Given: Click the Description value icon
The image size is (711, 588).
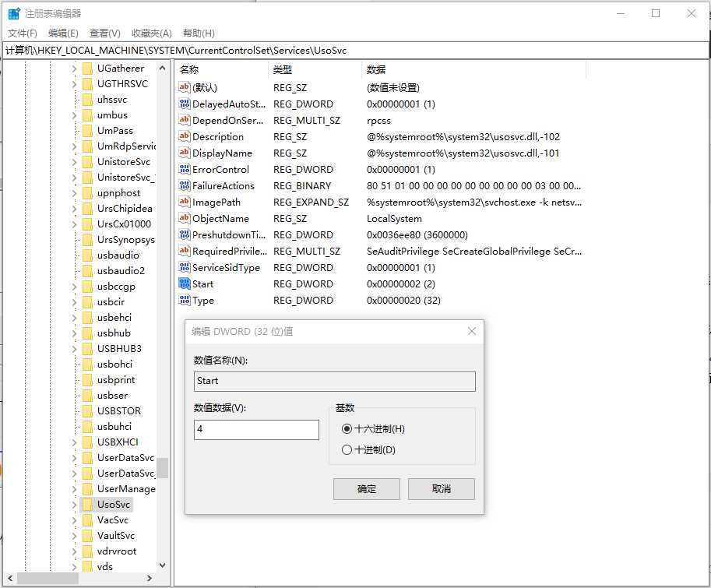Looking at the screenshot, I should click(184, 136).
